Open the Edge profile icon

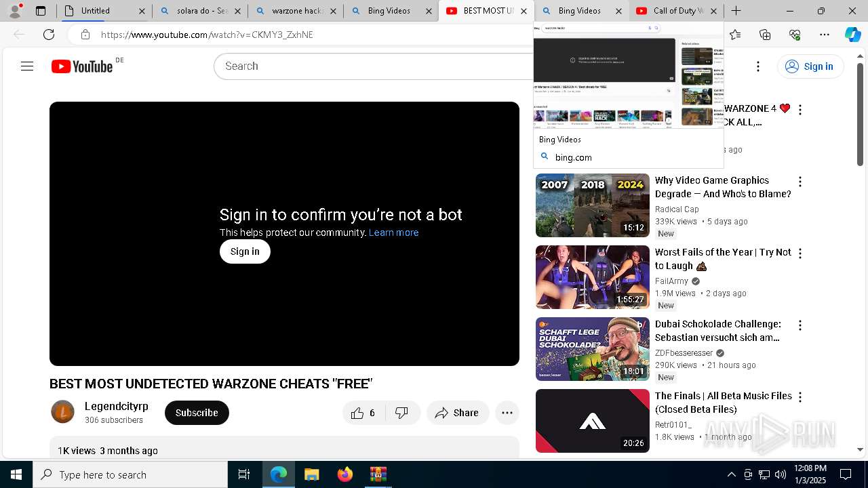[15, 11]
